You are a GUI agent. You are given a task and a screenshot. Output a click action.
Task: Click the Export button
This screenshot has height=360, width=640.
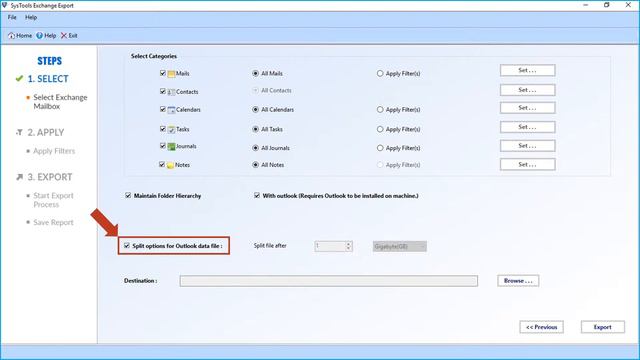(602, 327)
